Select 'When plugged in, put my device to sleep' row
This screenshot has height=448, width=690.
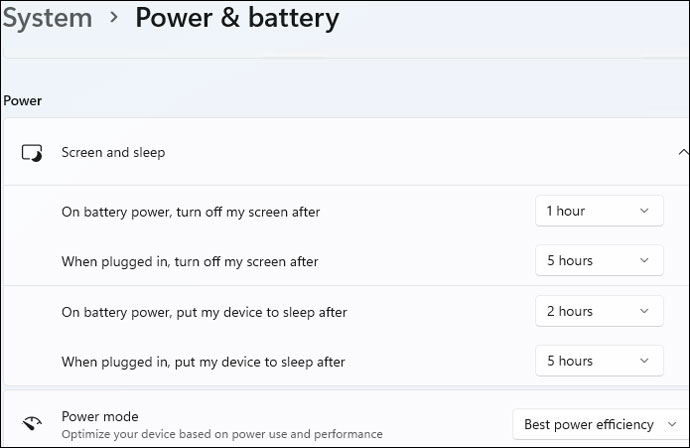pos(203,362)
